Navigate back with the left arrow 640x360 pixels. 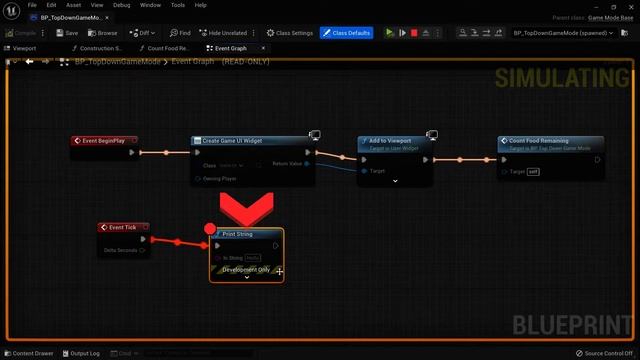pyautogui.click(x=29, y=62)
